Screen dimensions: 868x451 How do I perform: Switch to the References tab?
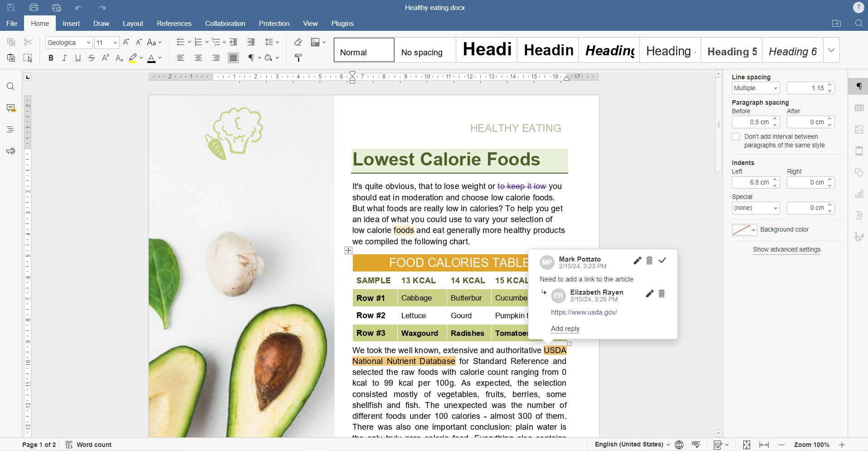[174, 24]
